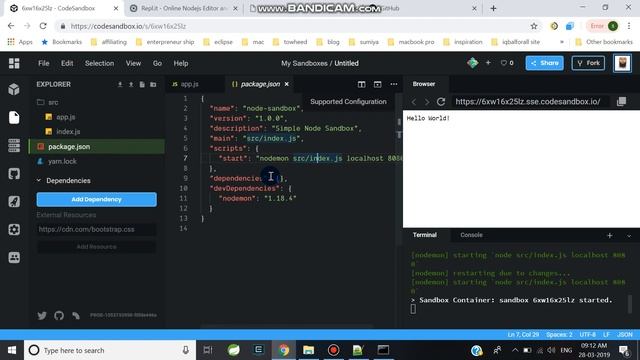Click the Share button
This screenshot has height=360, width=640.
(x=544, y=63)
